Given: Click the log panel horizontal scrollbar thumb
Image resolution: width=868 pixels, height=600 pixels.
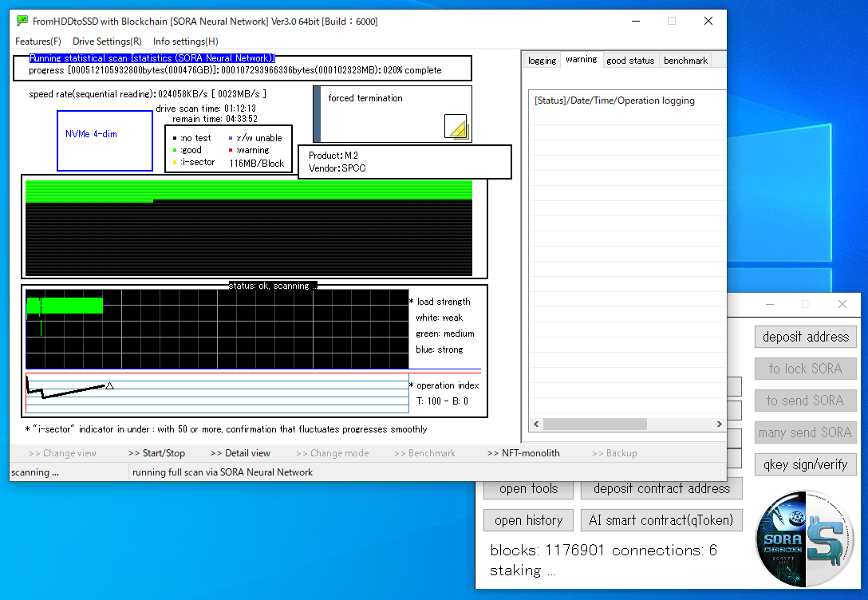Looking at the screenshot, I should [595, 424].
